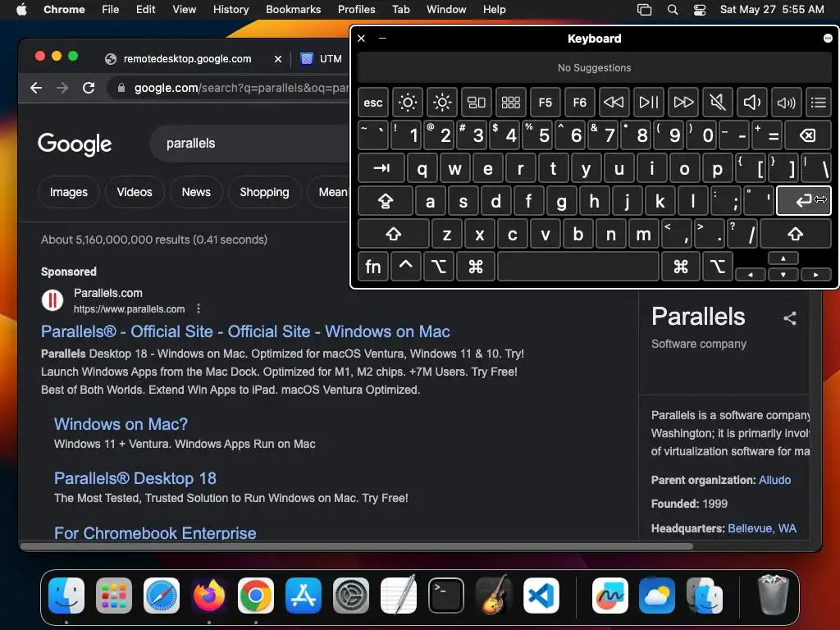Tap the volume up key
The width and height of the screenshot is (840, 630).
pyautogui.click(x=786, y=103)
